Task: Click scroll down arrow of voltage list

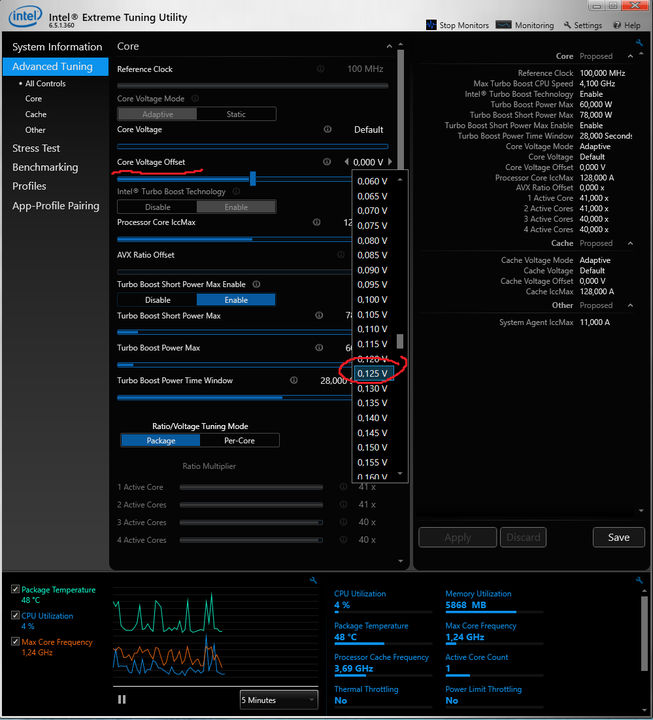Action: pos(400,473)
